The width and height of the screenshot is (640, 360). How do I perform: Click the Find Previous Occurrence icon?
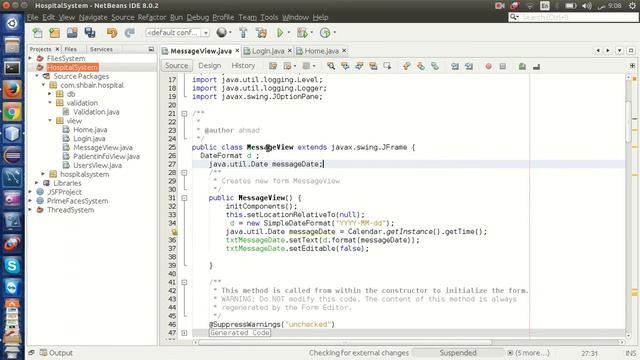point(345,66)
